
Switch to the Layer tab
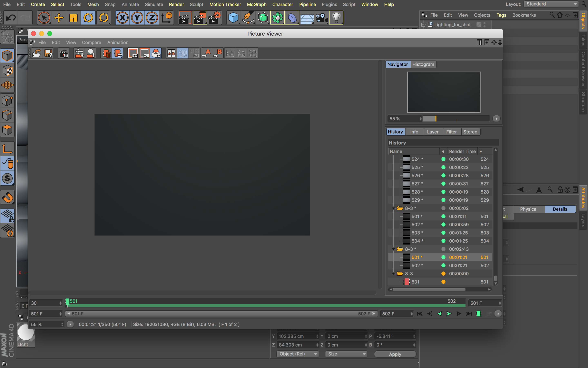pyautogui.click(x=433, y=132)
